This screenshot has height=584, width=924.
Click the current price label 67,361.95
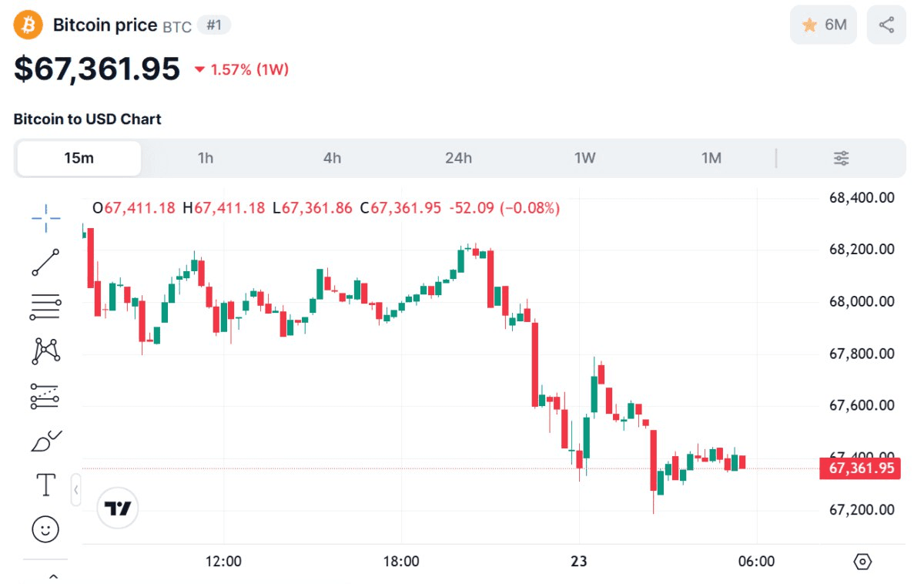[x=860, y=468]
